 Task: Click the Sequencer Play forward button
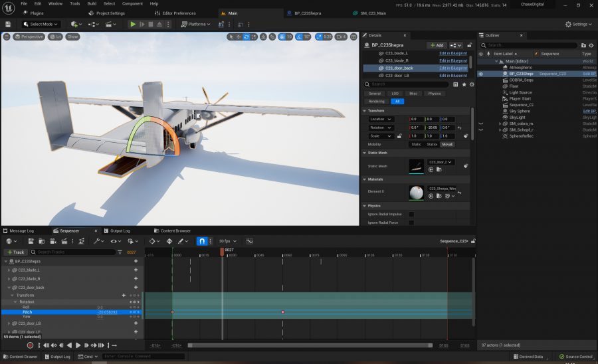pos(78,345)
